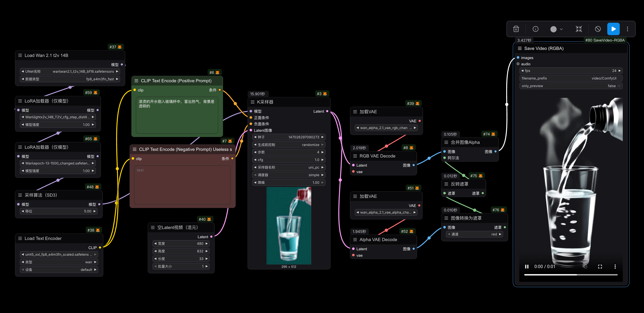644x313 pixels.
Task: Change 设备 default dropdown
Action: point(59,270)
